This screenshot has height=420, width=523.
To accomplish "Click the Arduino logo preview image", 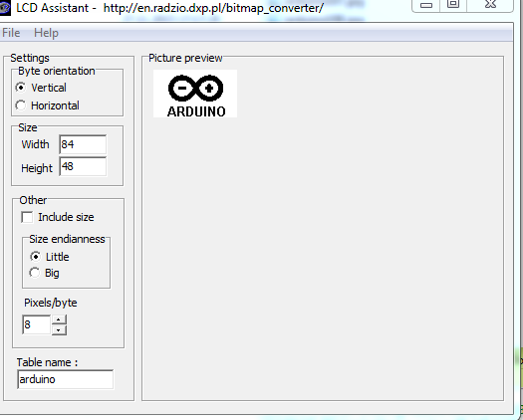I will click(x=195, y=94).
